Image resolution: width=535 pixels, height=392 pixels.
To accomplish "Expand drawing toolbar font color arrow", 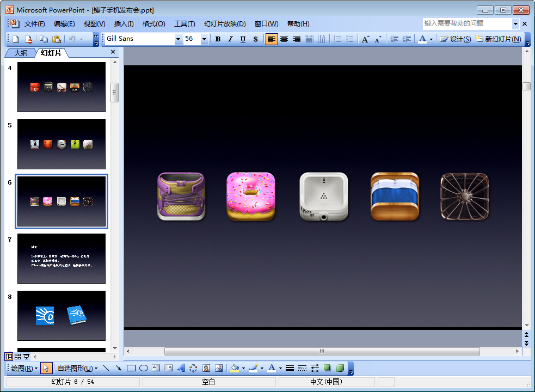I will (x=280, y=369).
